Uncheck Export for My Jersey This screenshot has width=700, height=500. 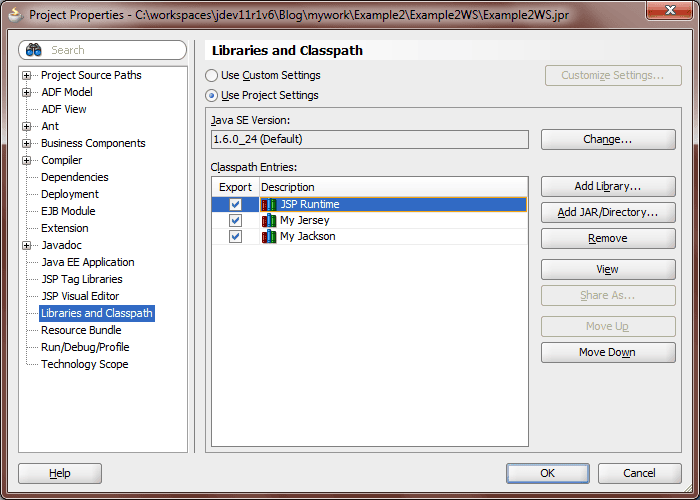coord(235,221)
